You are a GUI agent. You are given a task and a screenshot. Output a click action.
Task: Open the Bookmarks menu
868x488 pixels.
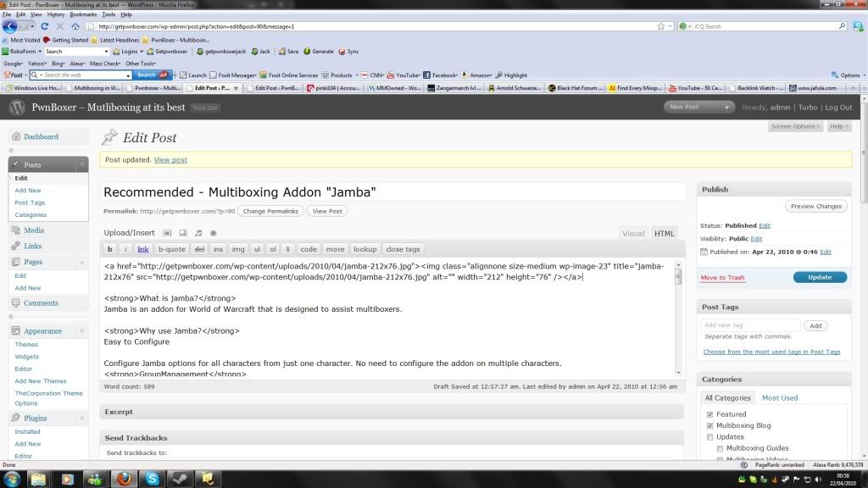click(83, 14)
